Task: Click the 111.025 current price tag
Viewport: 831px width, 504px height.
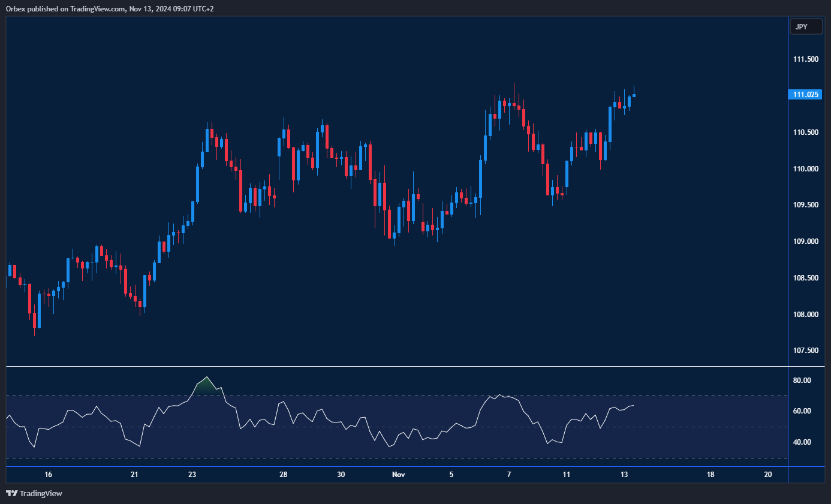Action: coord(806,95)
